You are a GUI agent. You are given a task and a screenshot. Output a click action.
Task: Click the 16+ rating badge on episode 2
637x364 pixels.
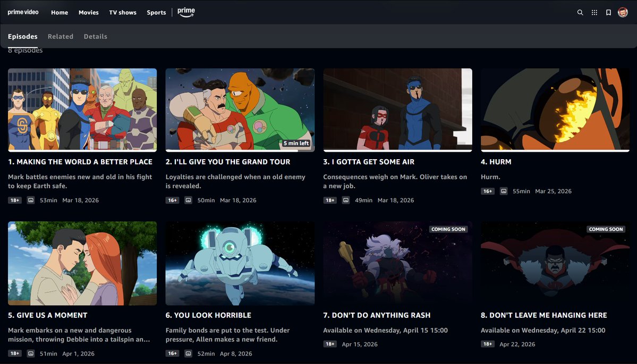[172, 200]
